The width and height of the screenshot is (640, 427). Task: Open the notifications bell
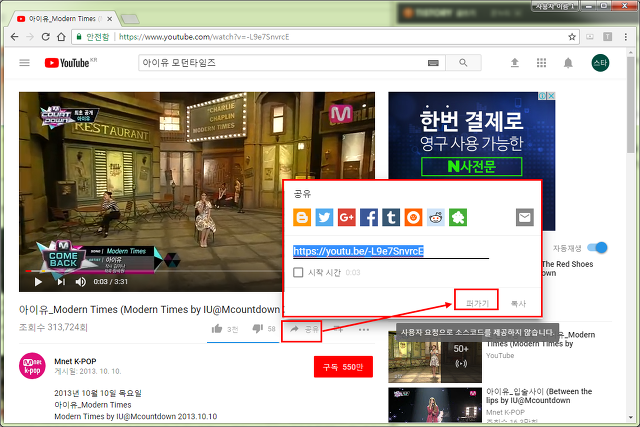(x=568, y=63)
